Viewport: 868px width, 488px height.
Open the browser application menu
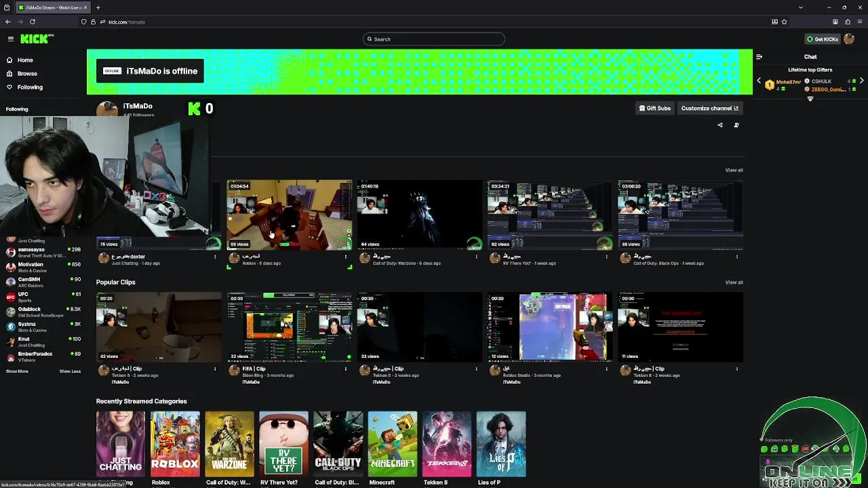[860, 22]
